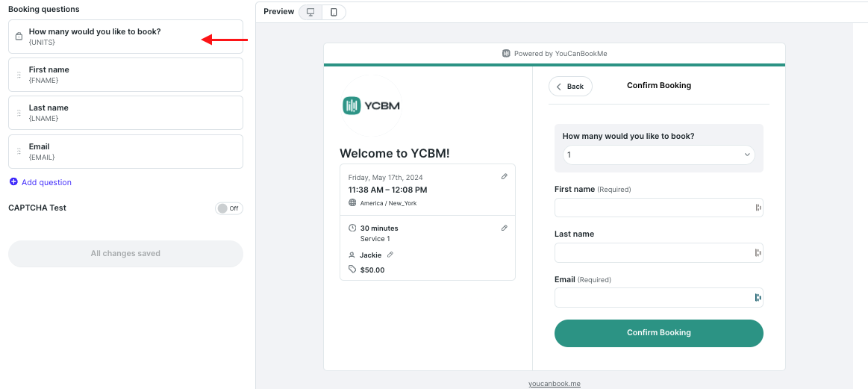Grab drag handle beside Last name question

pos(19,113)
